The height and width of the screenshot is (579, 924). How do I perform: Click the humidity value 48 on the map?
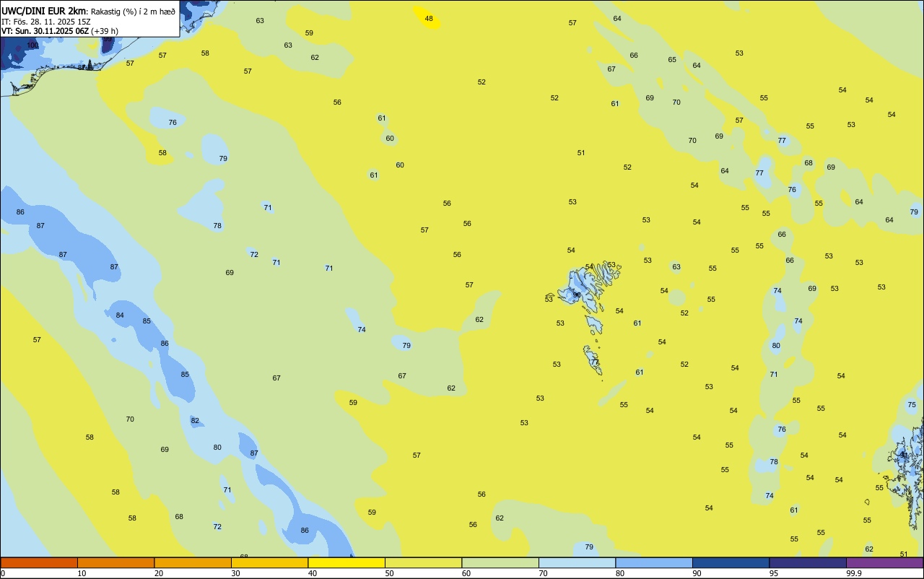click(x=429, y=19)
